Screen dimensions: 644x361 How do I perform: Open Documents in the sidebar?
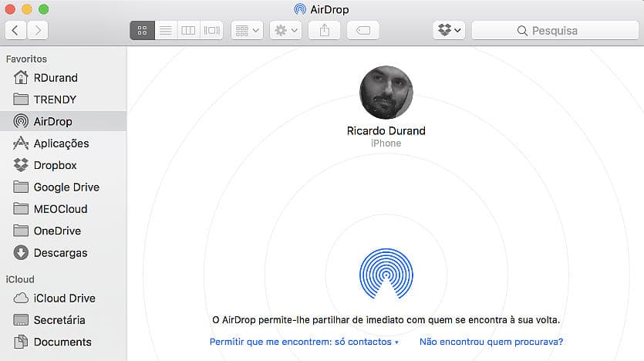click(63, 342)
